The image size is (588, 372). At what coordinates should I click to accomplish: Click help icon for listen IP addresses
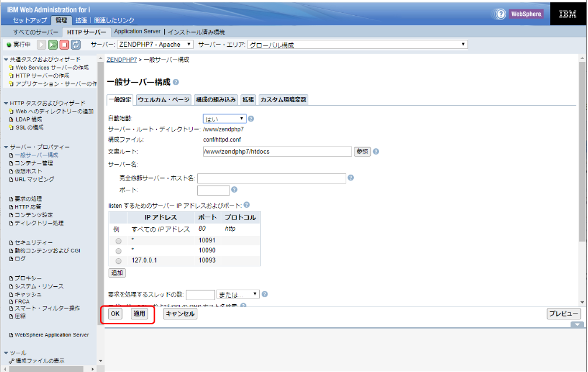click(247, 205)
